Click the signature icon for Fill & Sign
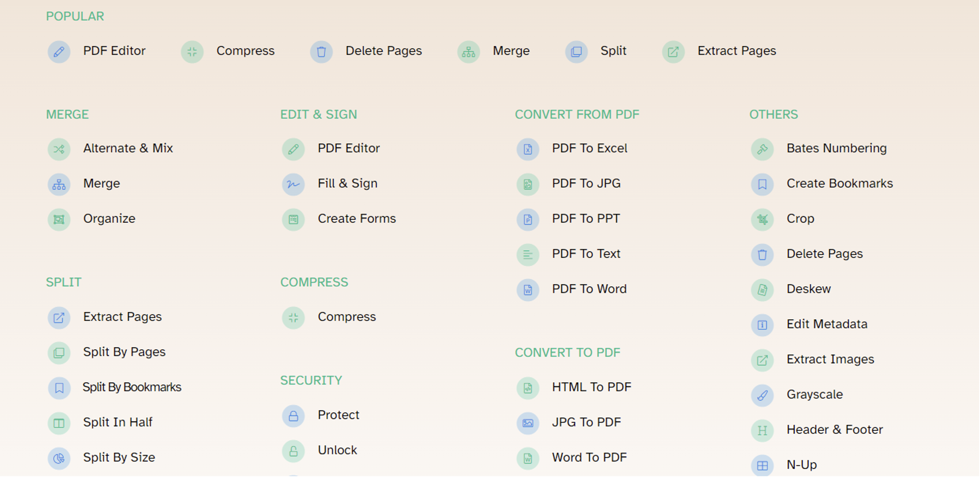Screen dimensions: 980x477 point(293,184)
